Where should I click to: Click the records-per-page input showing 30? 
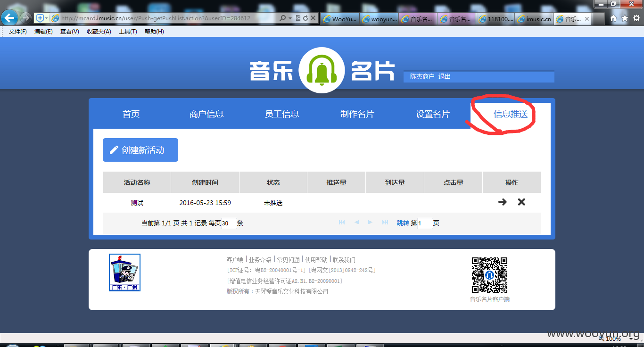[229, 223]
